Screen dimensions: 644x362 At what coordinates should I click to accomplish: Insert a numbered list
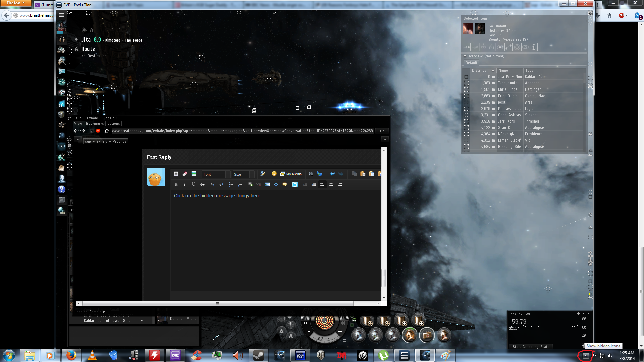(240, 184)
